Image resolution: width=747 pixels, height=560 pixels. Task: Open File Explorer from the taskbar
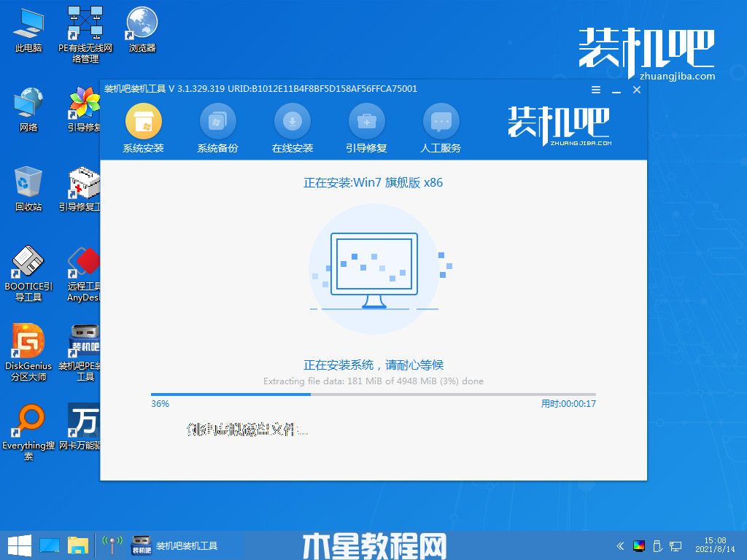[x=78, y=545]
